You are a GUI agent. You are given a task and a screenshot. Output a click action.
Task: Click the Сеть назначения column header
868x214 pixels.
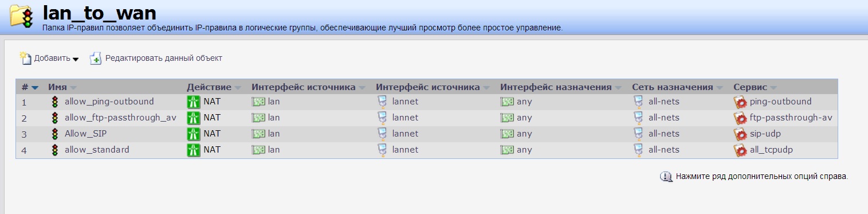click(x=673, y=87)
